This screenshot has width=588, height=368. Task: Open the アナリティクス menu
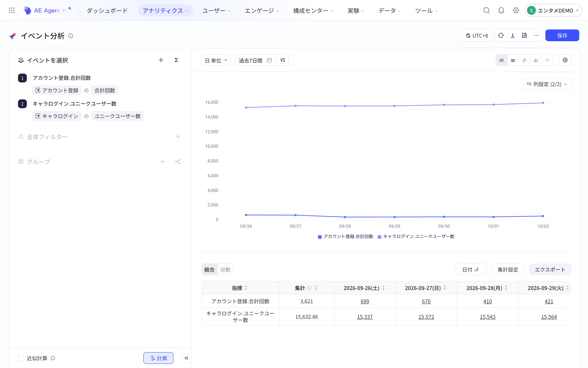(x=165, y=10)
